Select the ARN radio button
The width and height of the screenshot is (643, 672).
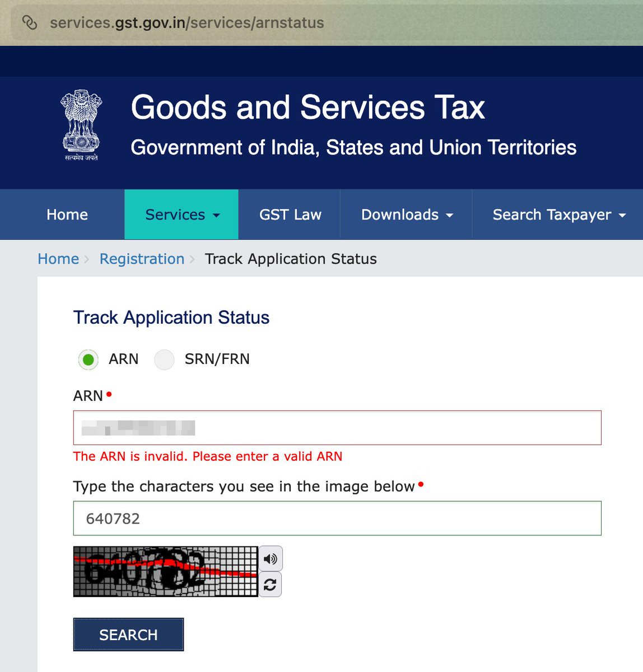tap(88, 360)
